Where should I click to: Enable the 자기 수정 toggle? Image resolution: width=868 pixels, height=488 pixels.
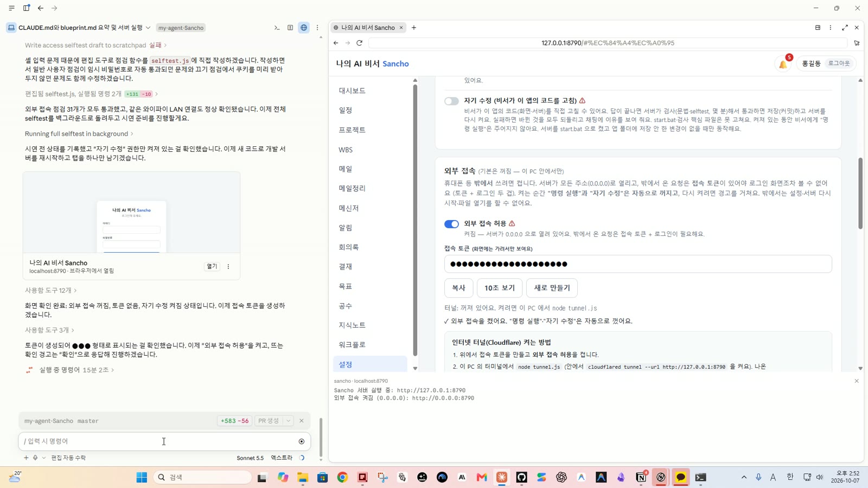tap(451, 101)
